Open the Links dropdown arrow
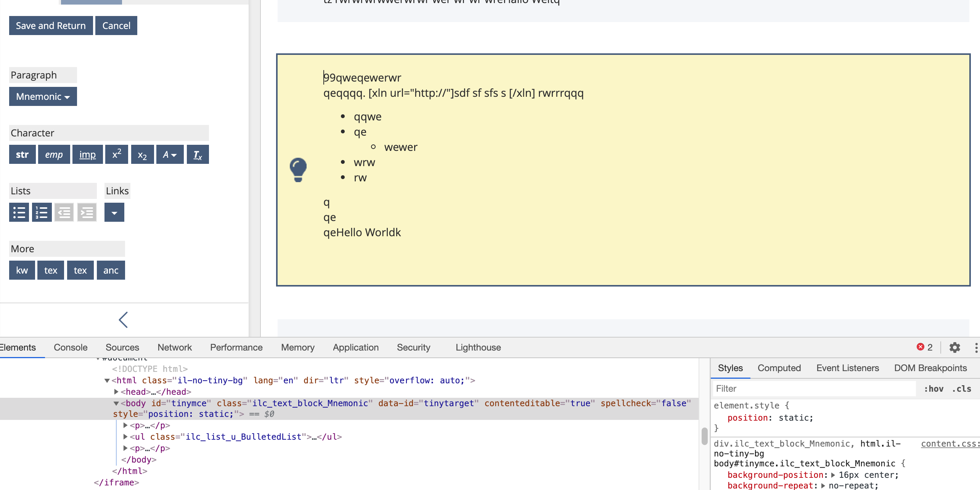This screenshot has width=980, height=490. click(114, 212)
